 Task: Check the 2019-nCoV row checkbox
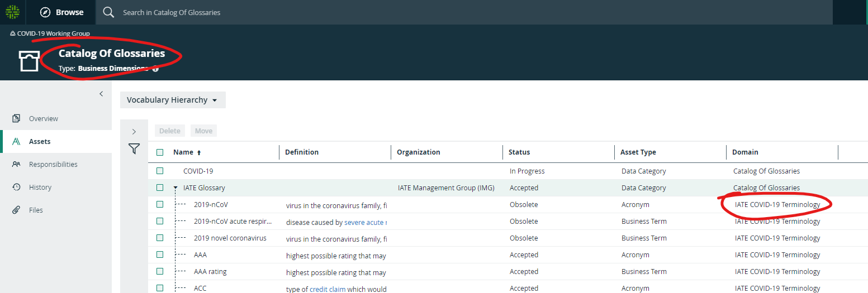click(x=160, y=204)
